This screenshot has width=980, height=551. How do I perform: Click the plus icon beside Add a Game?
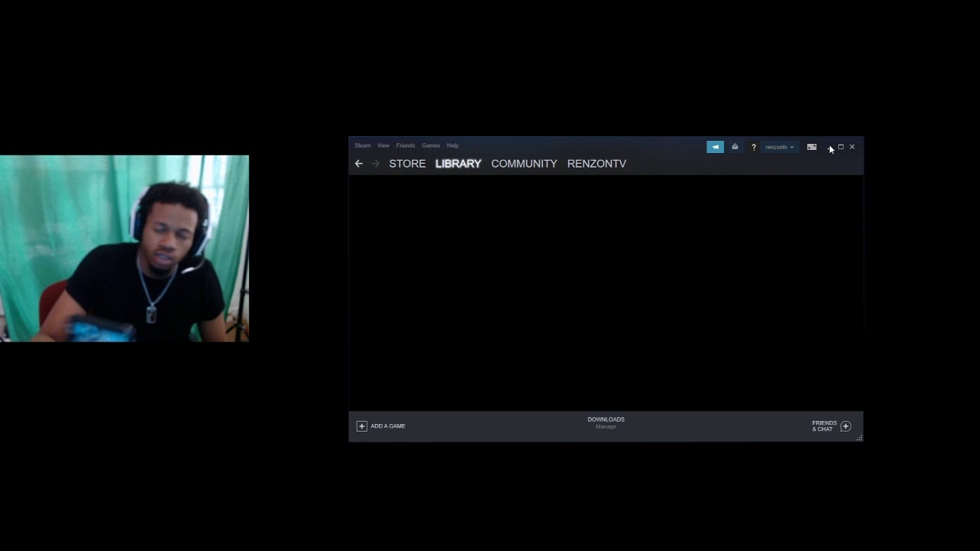click(362, 426)
